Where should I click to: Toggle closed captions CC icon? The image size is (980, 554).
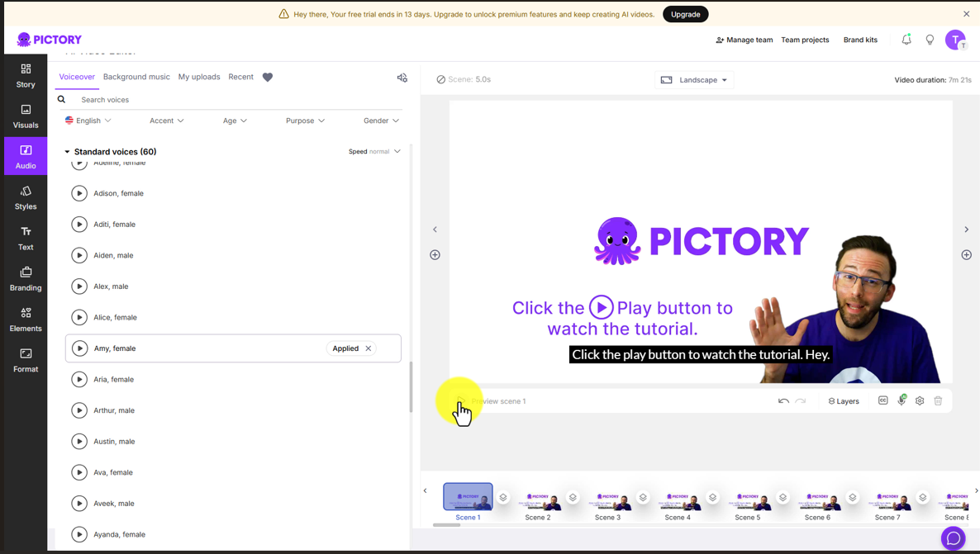tap(882, 400)
